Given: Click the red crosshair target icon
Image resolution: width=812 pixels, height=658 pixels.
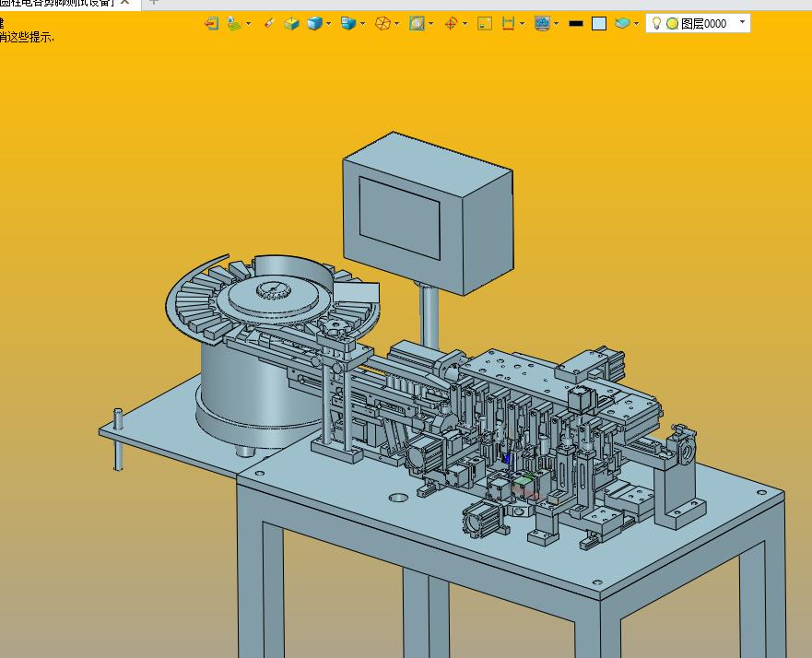Looking at the screenshot, I should [451, 23].
